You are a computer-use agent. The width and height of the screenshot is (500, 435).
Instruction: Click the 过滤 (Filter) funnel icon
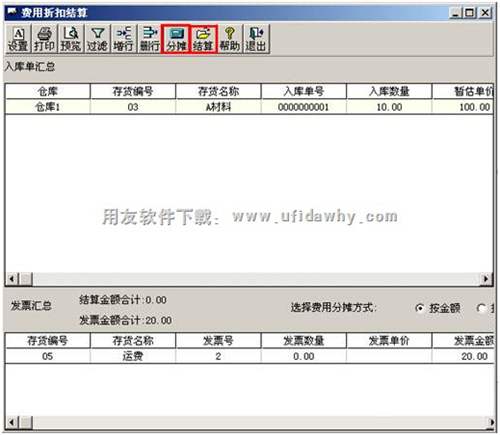coord(97,39)
